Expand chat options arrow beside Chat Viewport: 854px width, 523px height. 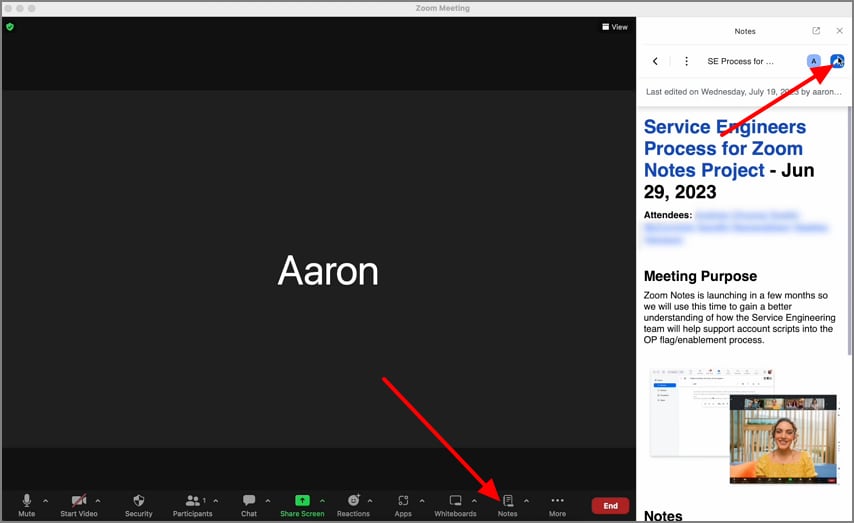(x=267, y=501)
